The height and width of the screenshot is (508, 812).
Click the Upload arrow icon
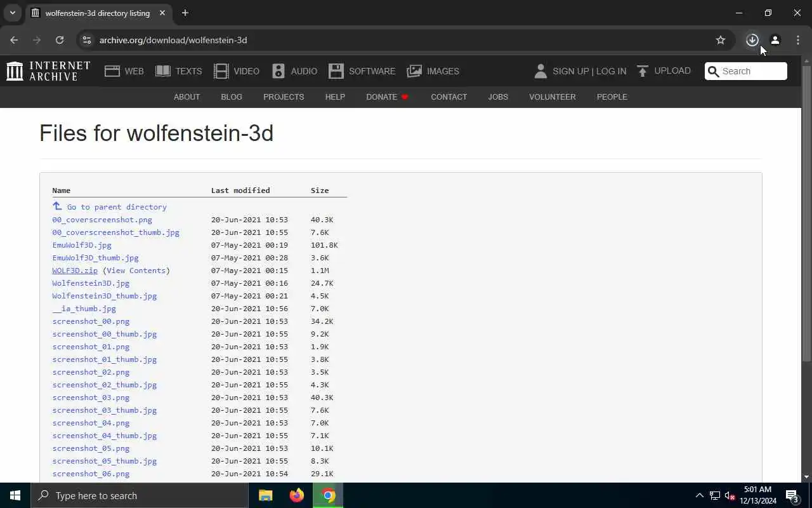pos(643,71)
